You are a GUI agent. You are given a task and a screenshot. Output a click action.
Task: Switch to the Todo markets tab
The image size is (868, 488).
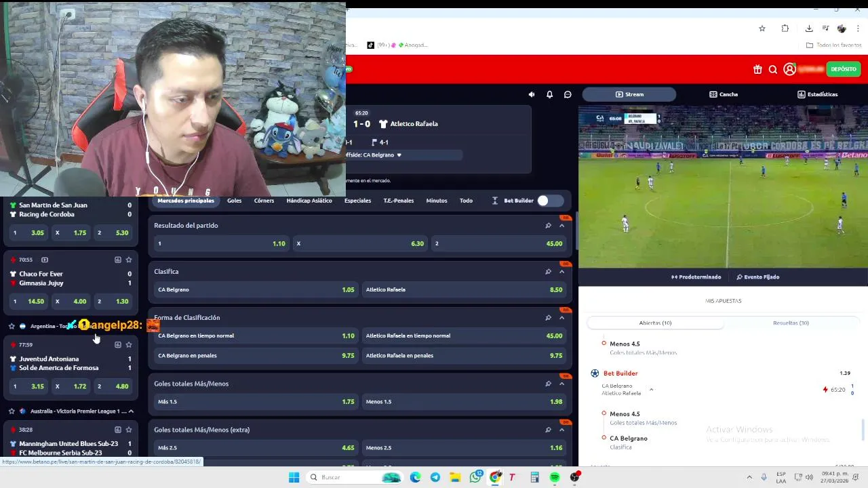coord(466,201)
